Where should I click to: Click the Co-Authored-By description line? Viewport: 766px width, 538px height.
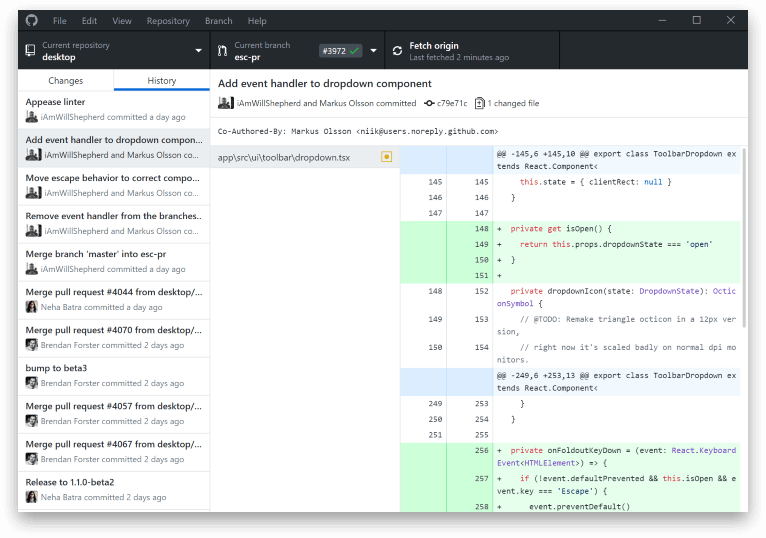tap(358, 131)
